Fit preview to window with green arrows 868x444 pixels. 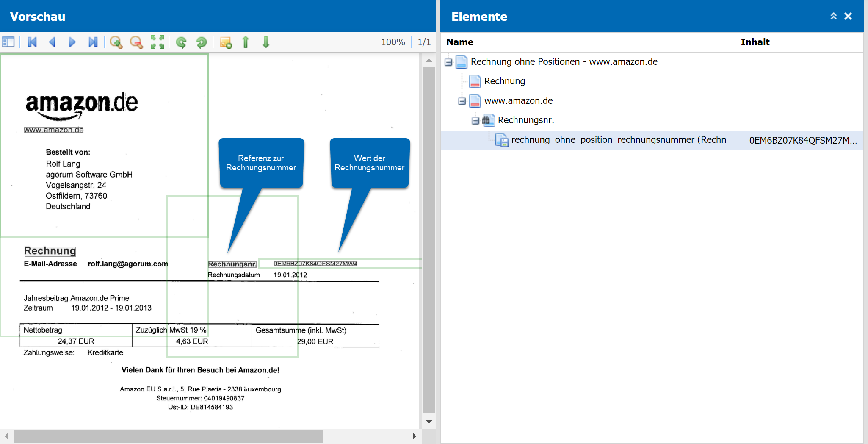[x=158, y=42]
